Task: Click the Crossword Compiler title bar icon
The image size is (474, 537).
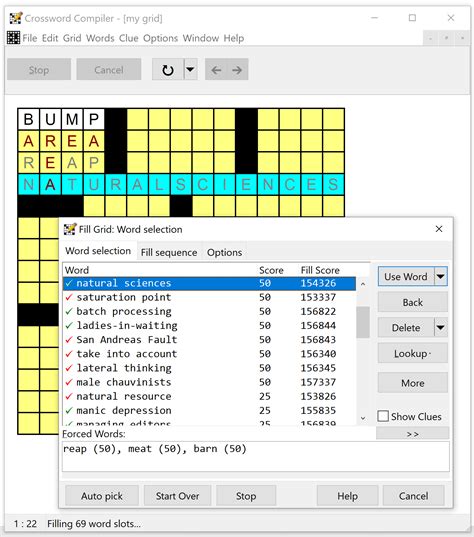Action: 15,18
